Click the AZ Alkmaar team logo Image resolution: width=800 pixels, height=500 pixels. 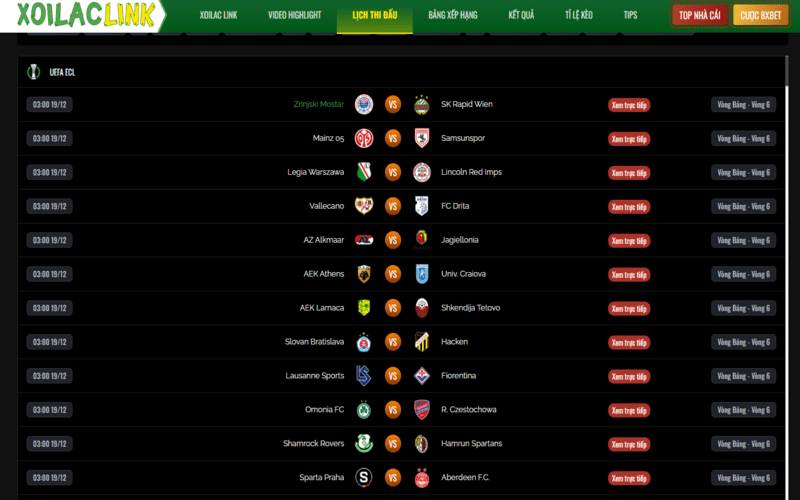point(364,240)
